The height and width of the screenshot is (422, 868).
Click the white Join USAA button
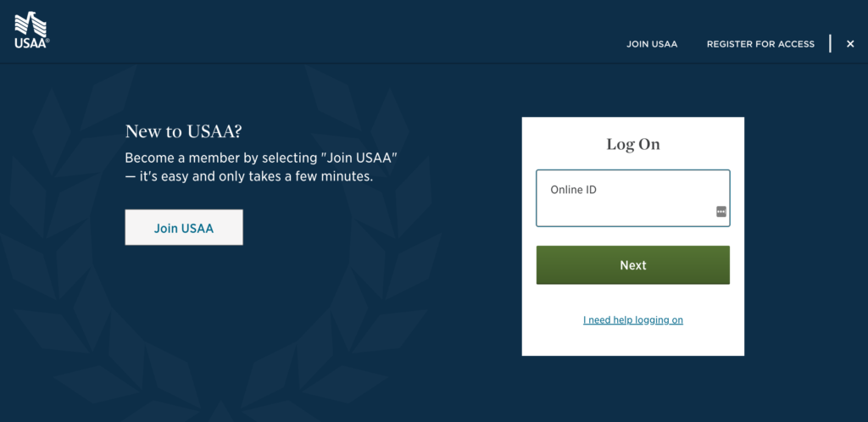pos(184,227)
